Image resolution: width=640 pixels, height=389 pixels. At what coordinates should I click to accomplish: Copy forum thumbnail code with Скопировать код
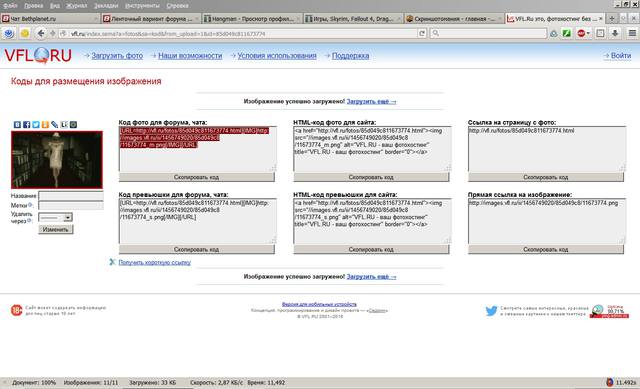[x=197, y=249]
